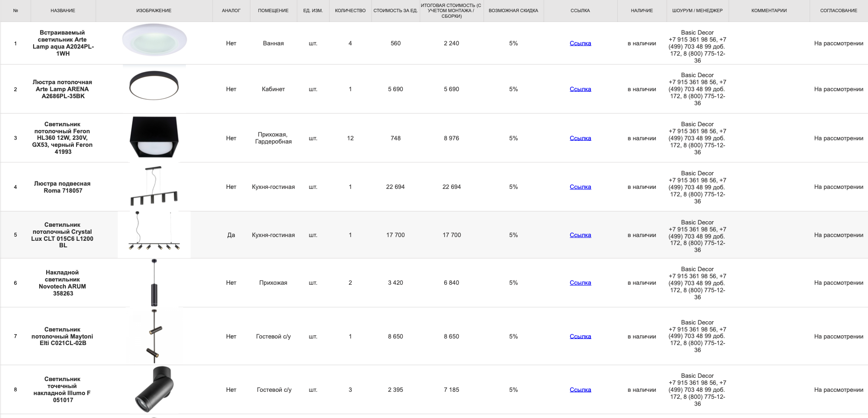Select the unit price cell 560
The width and height of the screenshot is (868, 418).
[x=396, y=43]
